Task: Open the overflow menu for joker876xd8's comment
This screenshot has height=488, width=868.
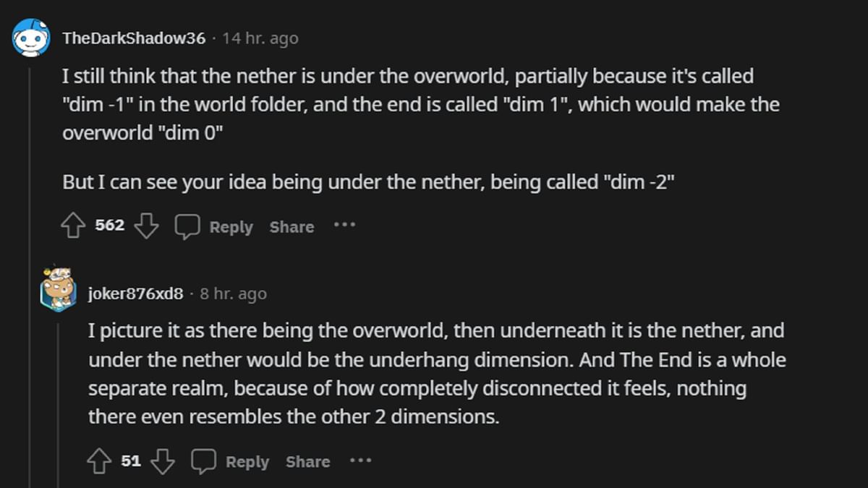Action: [x=360, y=461]
